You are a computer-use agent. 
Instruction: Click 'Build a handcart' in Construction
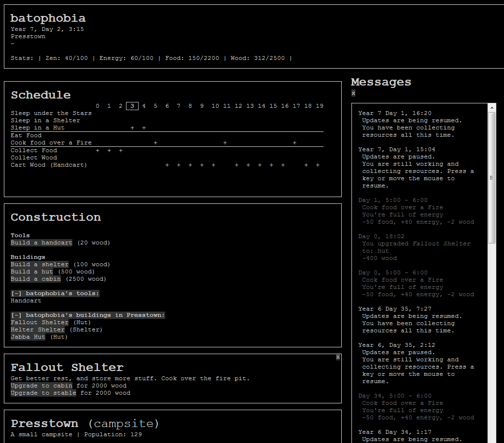(41, 243)
